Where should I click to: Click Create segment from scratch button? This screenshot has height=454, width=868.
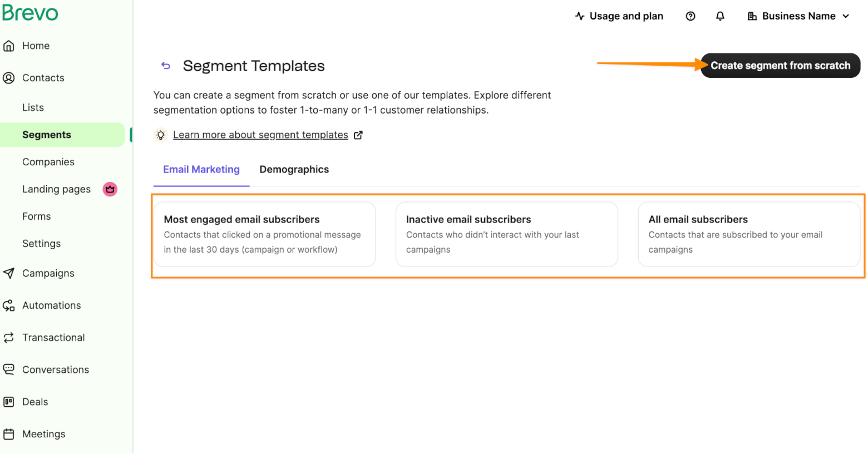coord(780,66)
